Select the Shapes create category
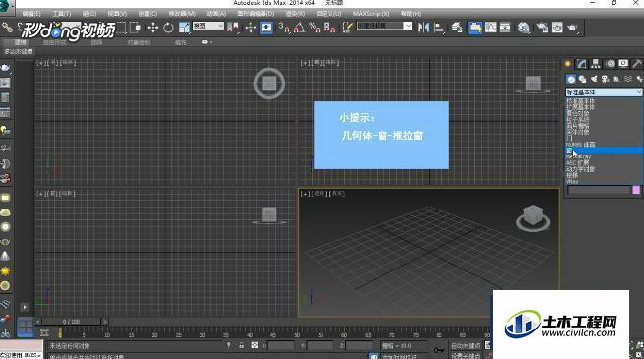The image size is (644, 359). coord(582,79)
